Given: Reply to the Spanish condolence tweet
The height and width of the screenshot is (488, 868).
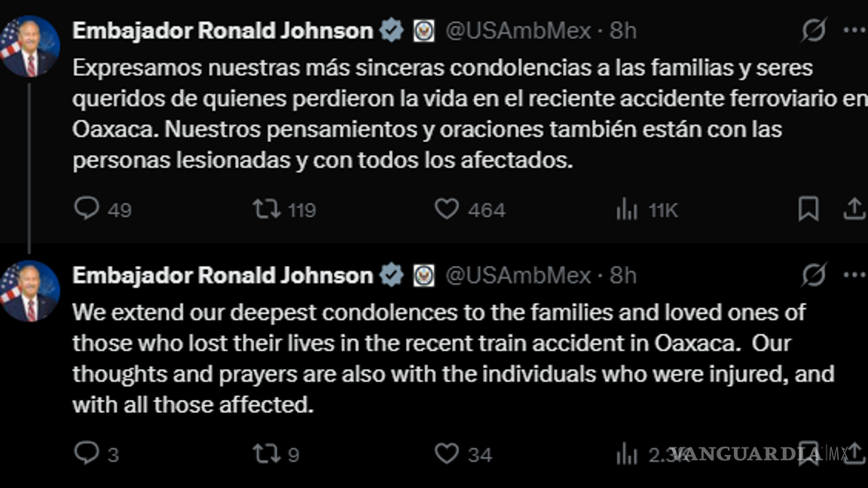Looking at the screenshot, I should click(87, 209).
